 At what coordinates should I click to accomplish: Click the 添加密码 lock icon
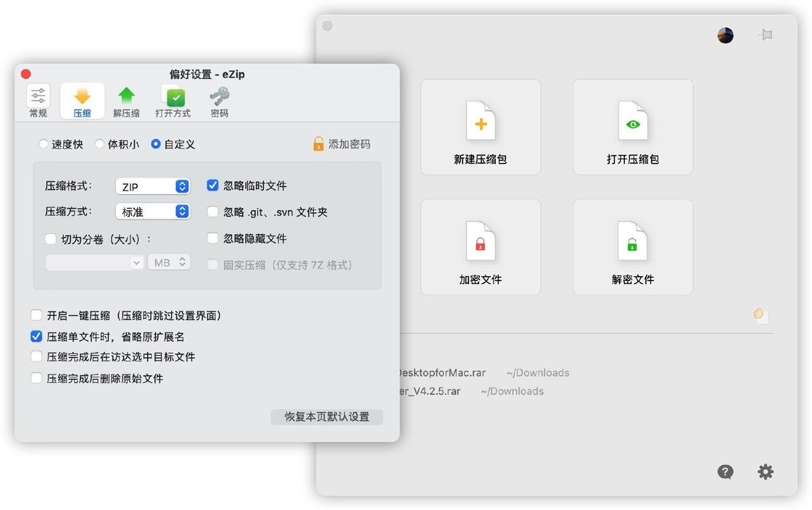(x=318, y=143)
